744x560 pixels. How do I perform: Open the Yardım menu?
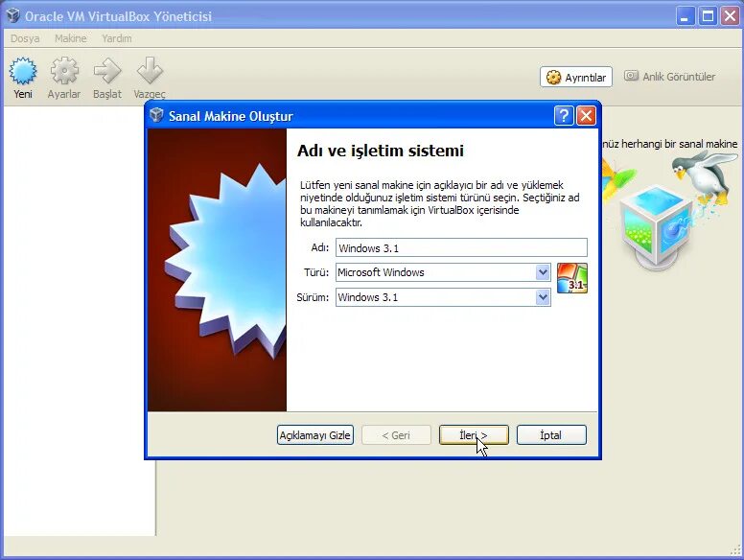[x=117, y=38]
